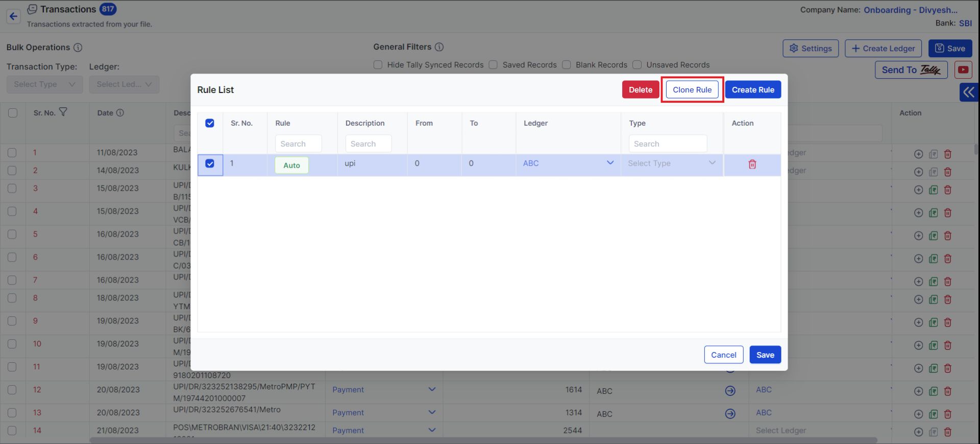Screen dimensions: 980x444
Task: Click Create Rule button
Action: point(753,89)
